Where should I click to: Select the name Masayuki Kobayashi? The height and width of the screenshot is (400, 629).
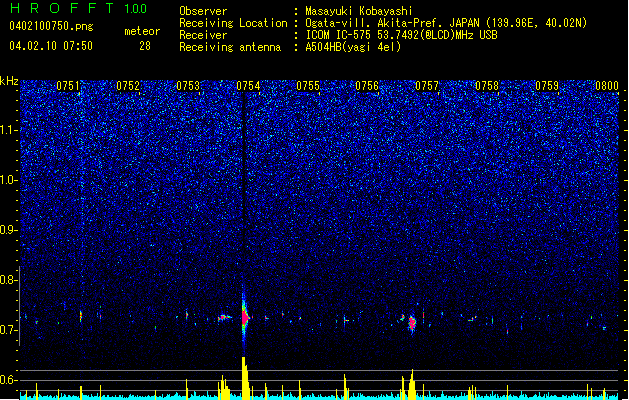coord(359,11)
